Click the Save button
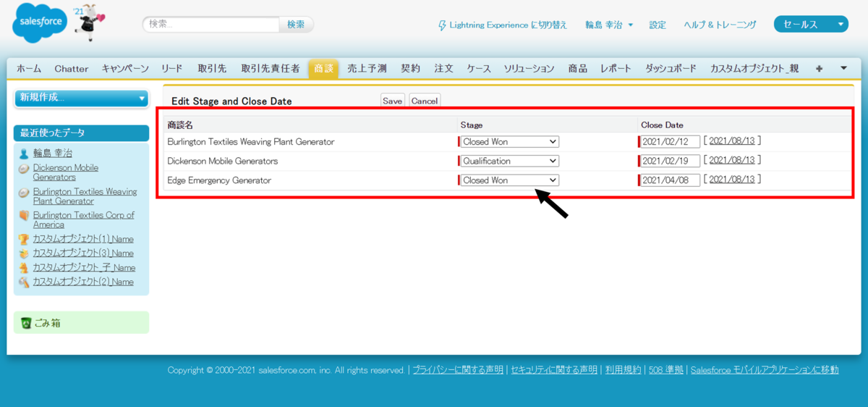This screenshot has height=407, width=868. [393, 101]
